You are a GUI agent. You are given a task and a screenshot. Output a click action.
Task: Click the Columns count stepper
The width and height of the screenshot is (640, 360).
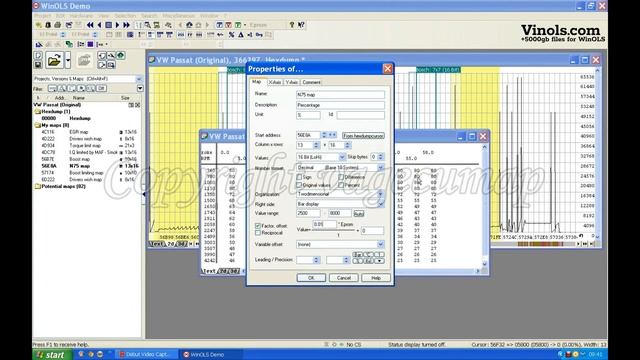pyautogui.click(x=316, y=145)
